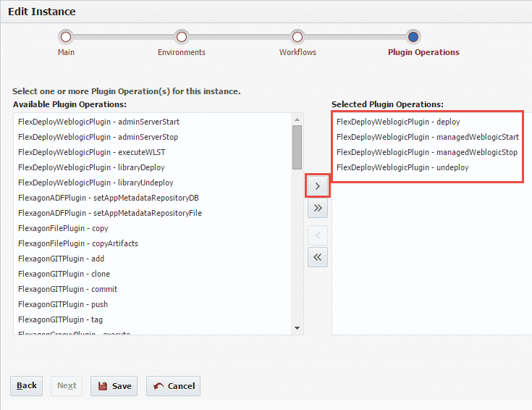This screenshot has height=410, width=532.
Task: Click the greyed-out Next button
Action: pyautogui.click(x=67, y=386)
